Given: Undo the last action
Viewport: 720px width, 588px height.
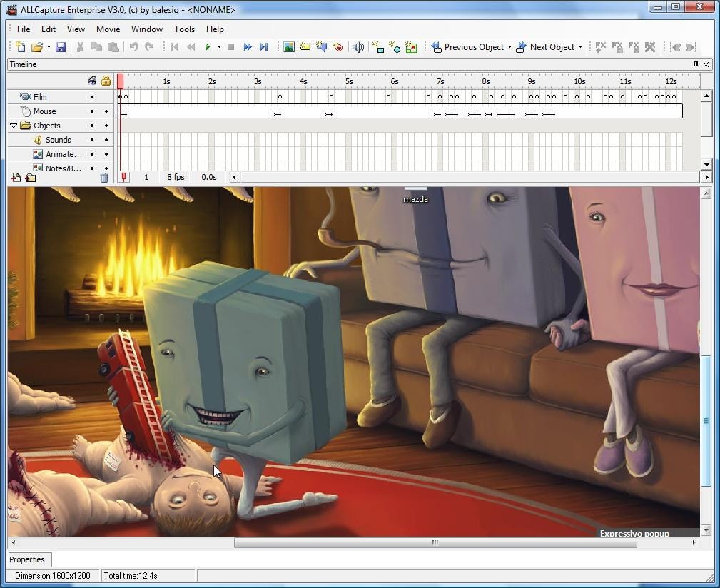Looking at the screenshot, I should 133,47.
